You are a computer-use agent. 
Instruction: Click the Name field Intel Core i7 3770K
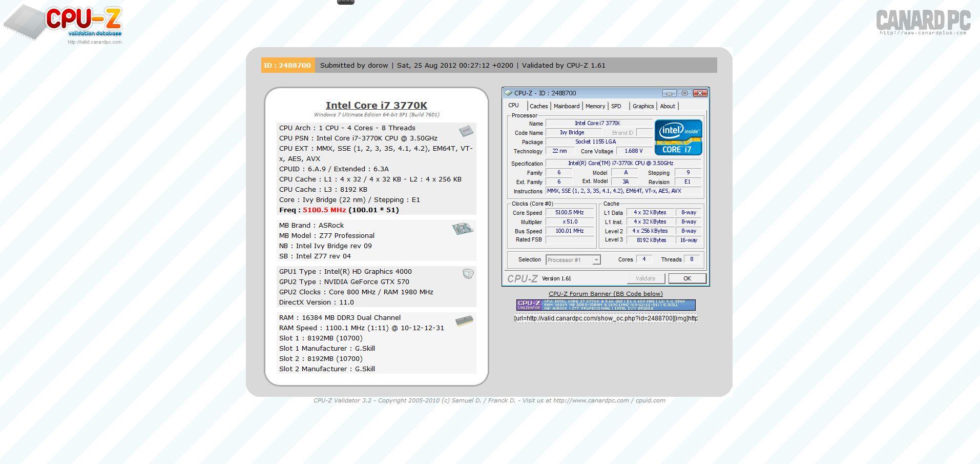coord(598,123)
